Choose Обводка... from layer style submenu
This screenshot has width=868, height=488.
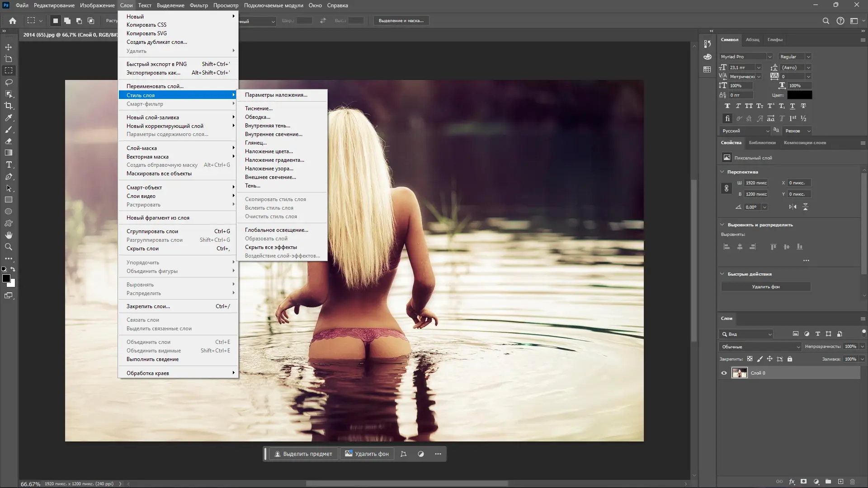(258, 117)
